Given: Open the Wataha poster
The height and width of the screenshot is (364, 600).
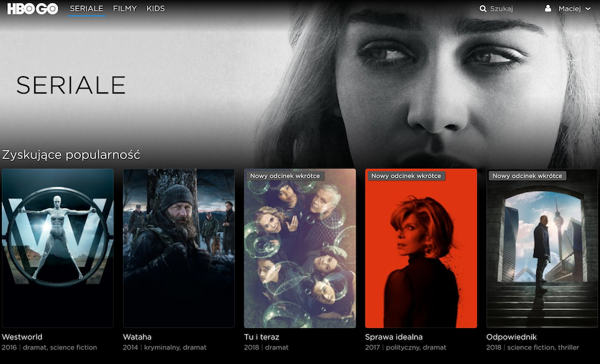Looking at the screenshot, I should coord(179,248).
